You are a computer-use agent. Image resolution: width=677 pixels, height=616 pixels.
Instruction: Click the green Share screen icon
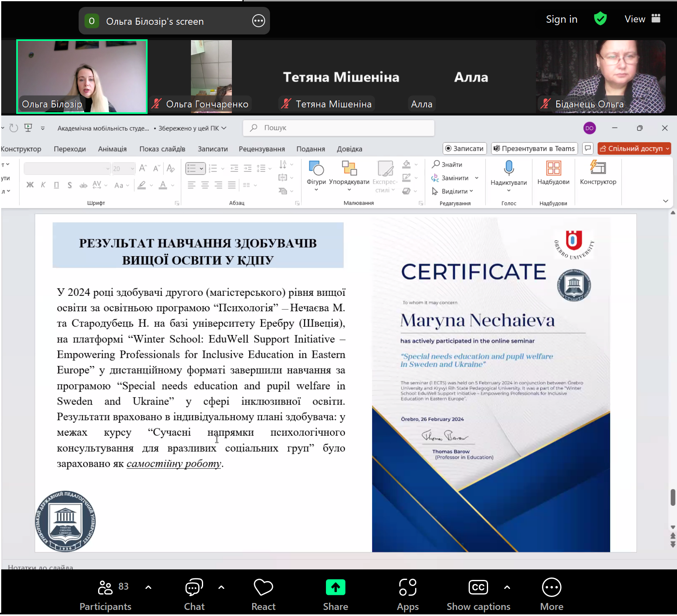(x=335, y=588)
